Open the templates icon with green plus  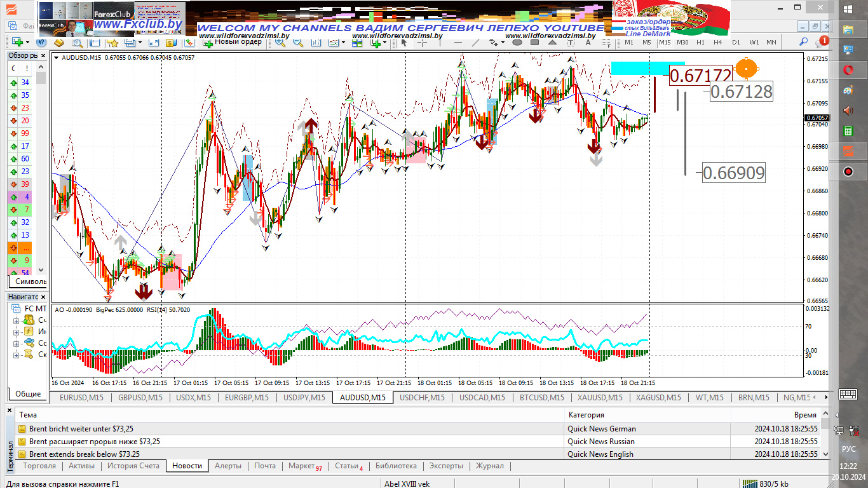375,43
